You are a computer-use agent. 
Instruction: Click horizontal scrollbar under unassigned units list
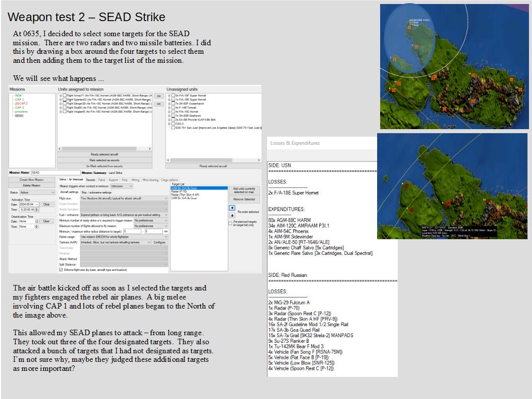click(x=213, y=160)
